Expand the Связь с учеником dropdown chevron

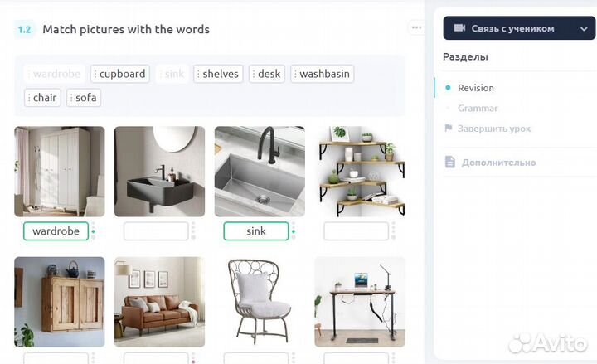(584, 28)
